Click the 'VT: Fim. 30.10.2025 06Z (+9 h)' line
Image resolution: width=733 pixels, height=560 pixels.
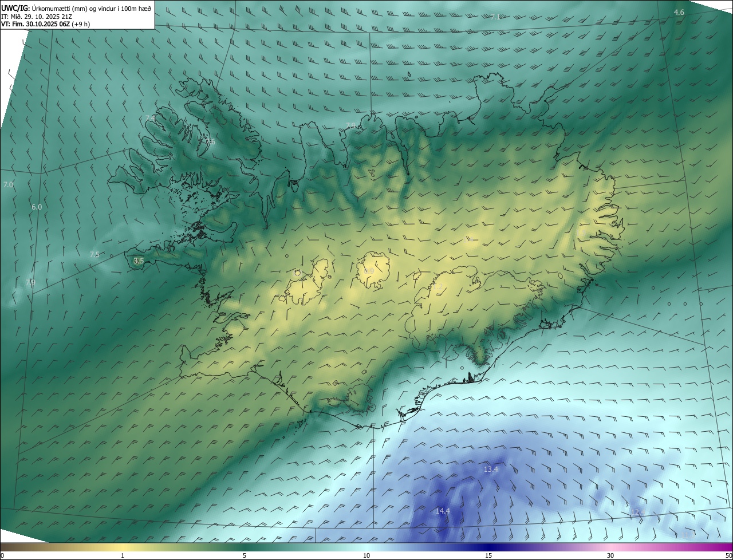coord(45,24)
